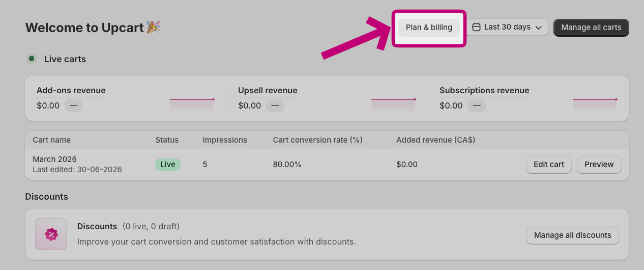Click the party popper emoji in the heading

(153, 27)
